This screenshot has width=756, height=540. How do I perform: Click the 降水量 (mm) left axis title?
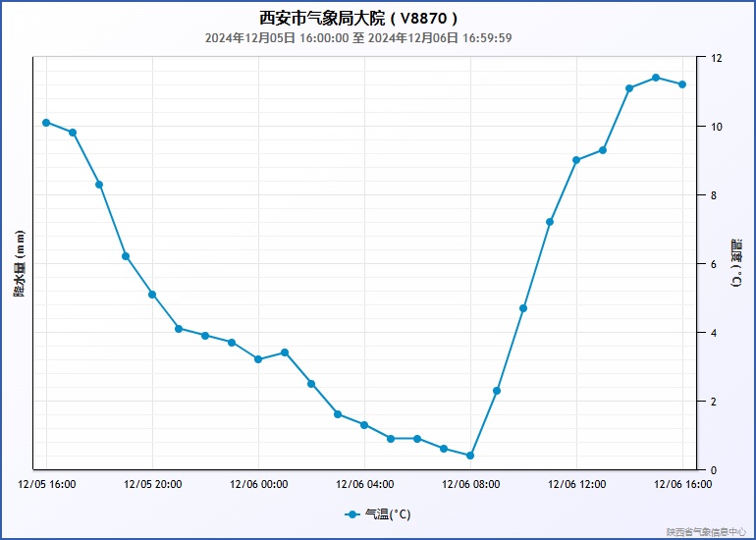(19, 263)
